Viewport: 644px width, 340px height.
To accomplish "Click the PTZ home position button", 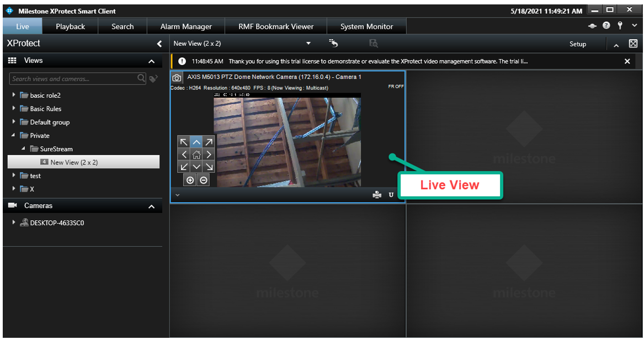I will [x=196, y=155].
